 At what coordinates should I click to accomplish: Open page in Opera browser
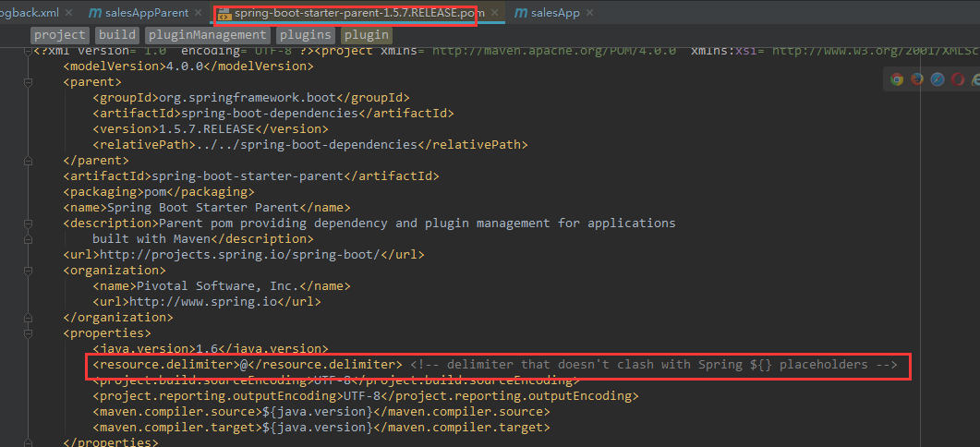tap(958, 79)
